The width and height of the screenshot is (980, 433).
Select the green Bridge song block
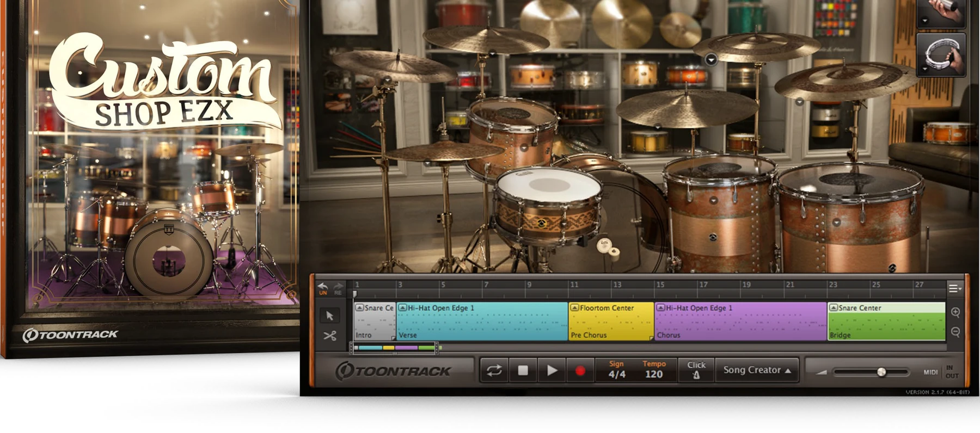(x=886, y=322)
